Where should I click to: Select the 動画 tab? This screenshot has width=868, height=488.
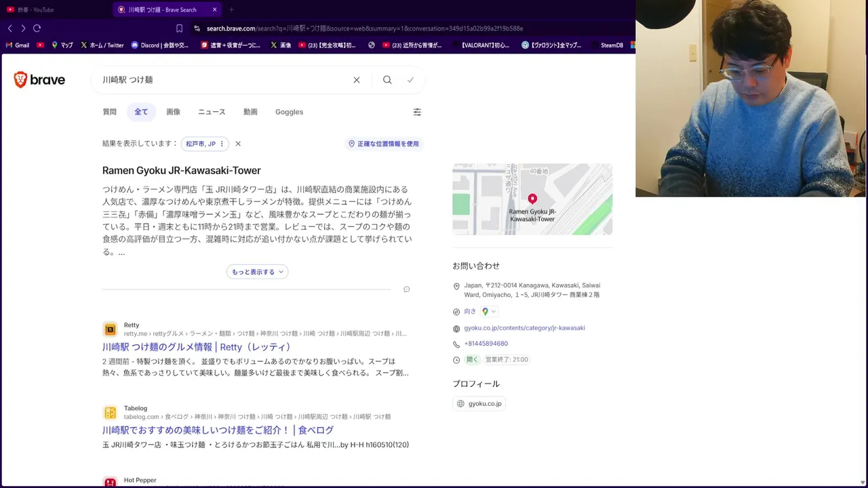pyautogui.click(x=250, y=112)
